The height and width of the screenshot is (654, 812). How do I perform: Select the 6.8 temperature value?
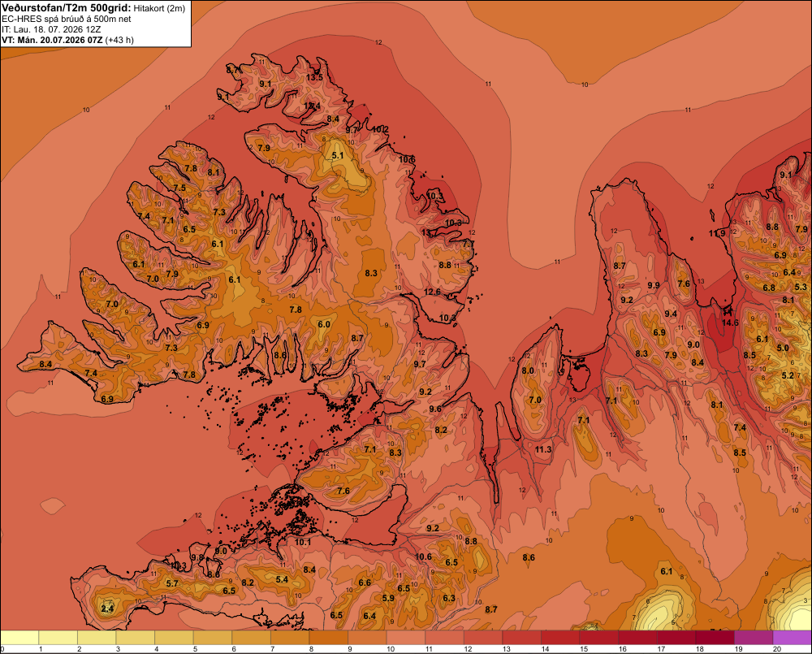[x=769, y=288]
